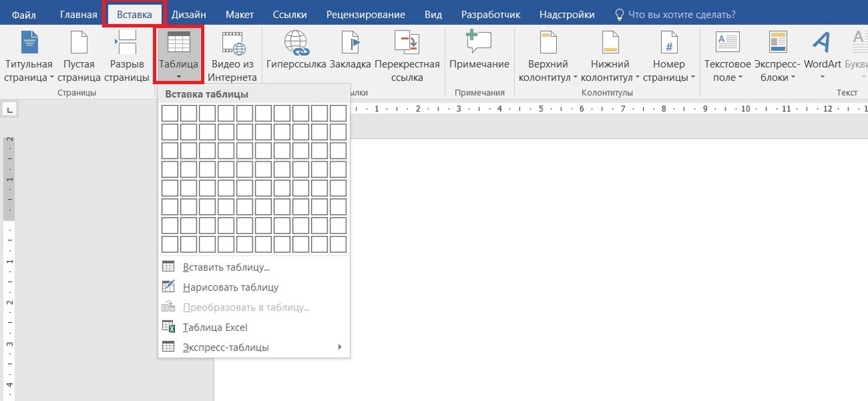
Task: Switch to the Дизайн tab
Action: tap(189, 14)
